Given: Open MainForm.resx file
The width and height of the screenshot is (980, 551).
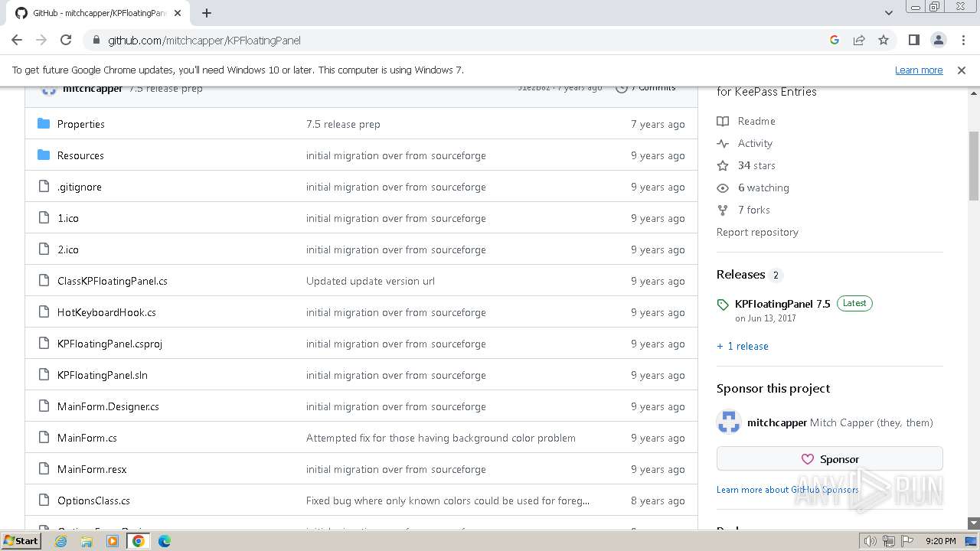Looking at the screenshot, I should point(92,469).
